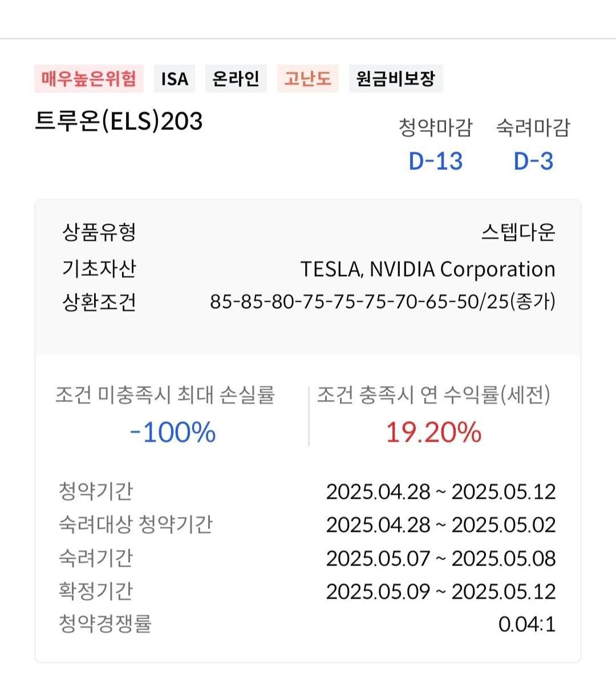Tap the ISA tag

tap(174, 79)
